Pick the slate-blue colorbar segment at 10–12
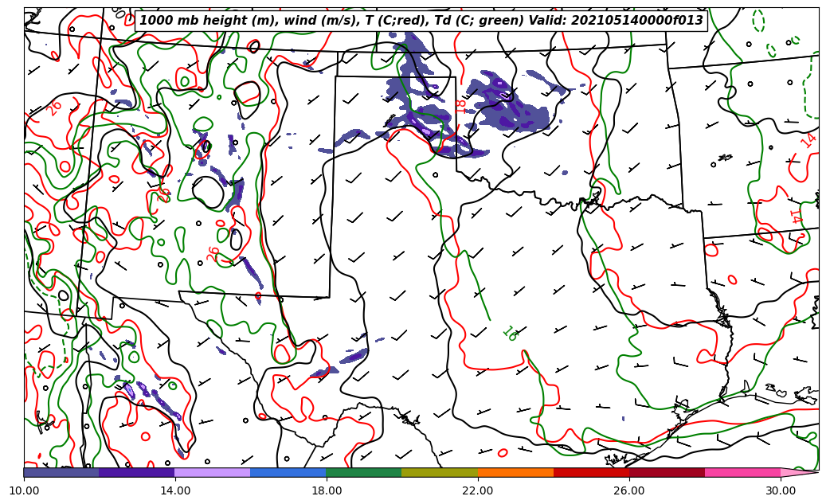Viewport: 826px width, 504px height. (61, 472)
